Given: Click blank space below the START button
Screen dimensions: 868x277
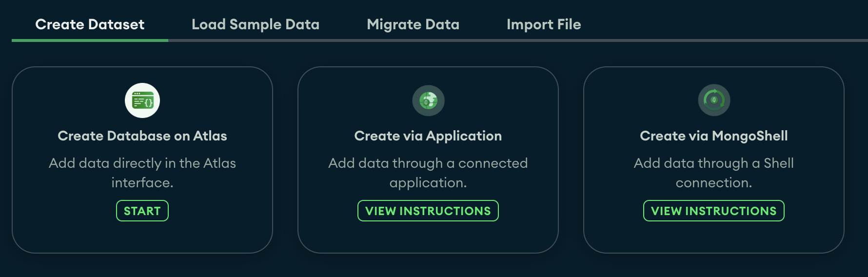Looking at the screenshot, I should coord(142,237).
